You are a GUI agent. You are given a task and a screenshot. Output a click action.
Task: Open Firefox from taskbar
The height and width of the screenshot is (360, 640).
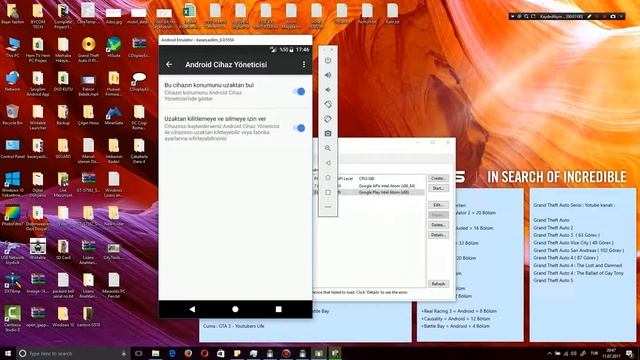pos(188,353)
